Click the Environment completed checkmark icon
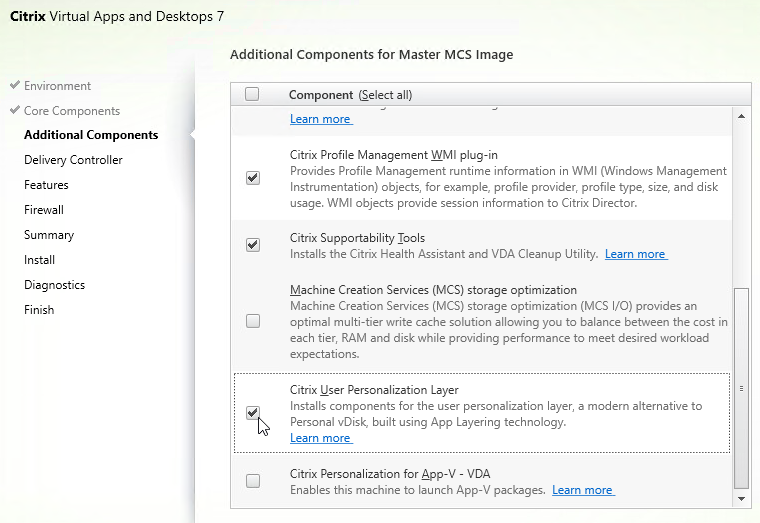Screen dimensions: 760x523 pos(15,85)
